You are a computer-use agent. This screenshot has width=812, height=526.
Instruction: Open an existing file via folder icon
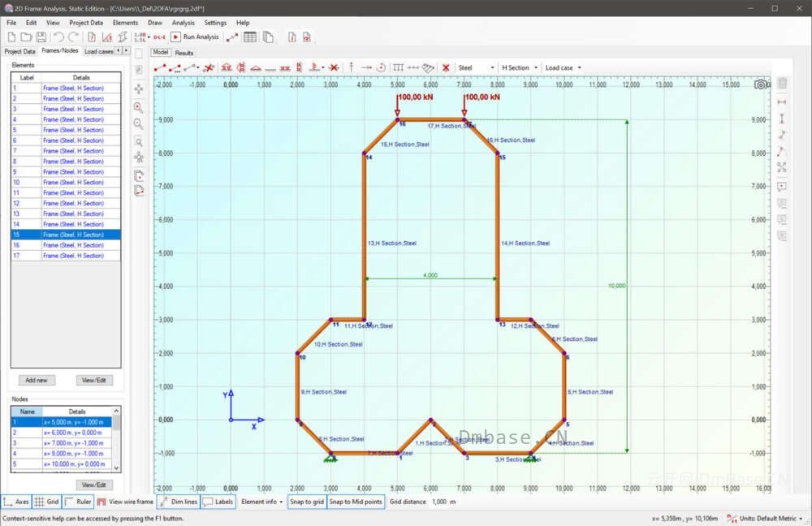(x=26, y=37)
